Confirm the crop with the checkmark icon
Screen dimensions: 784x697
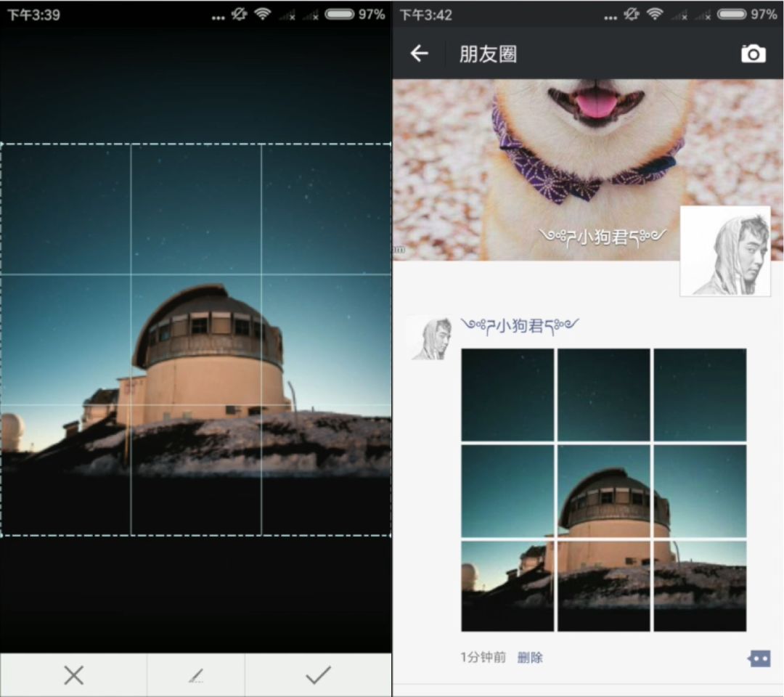click(319, 675)
